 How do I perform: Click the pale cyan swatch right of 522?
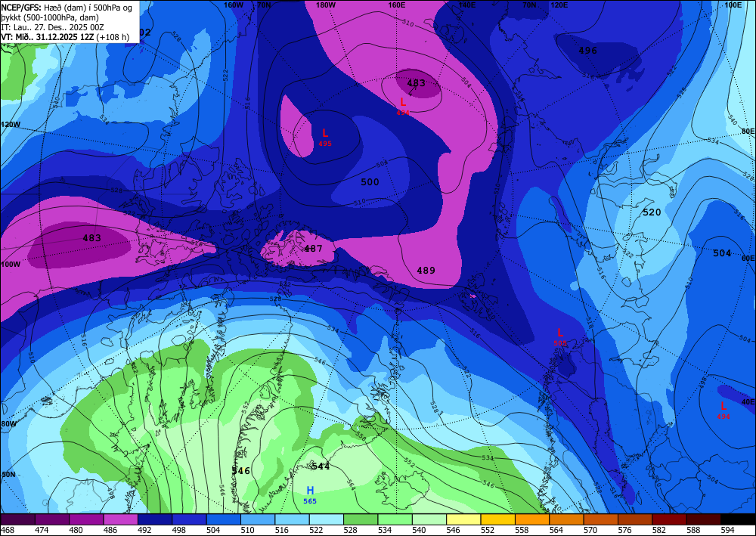pyautogui.click(x=327, y=519)
